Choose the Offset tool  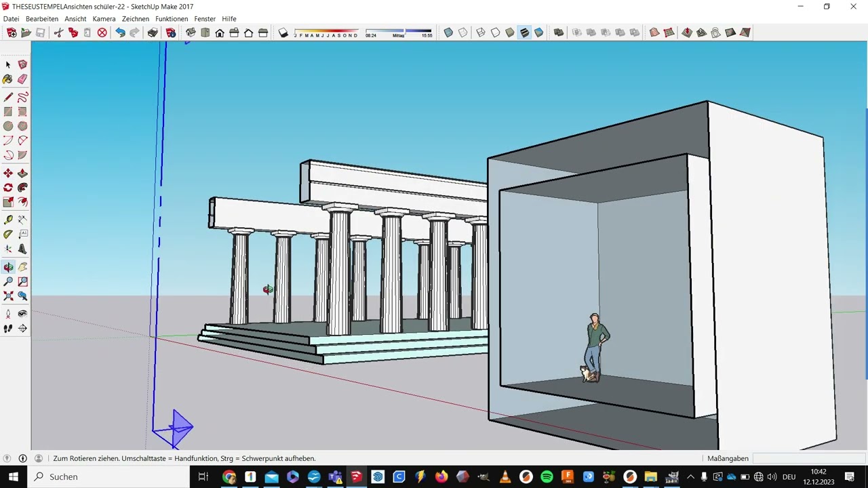pyautogui.click(x=22, y=202)
